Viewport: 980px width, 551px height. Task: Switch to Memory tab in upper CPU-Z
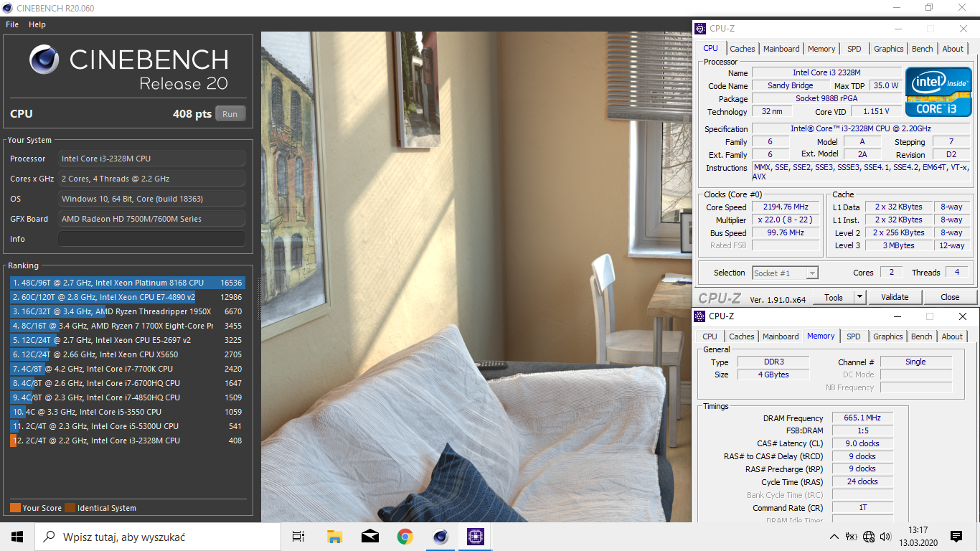[x=821, y=49]
